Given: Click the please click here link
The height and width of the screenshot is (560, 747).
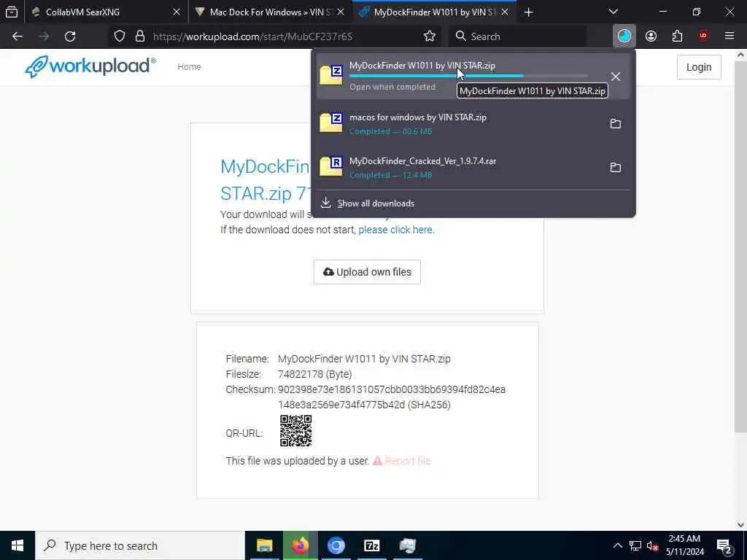Looking at the screenshot, I should [396, 230].
